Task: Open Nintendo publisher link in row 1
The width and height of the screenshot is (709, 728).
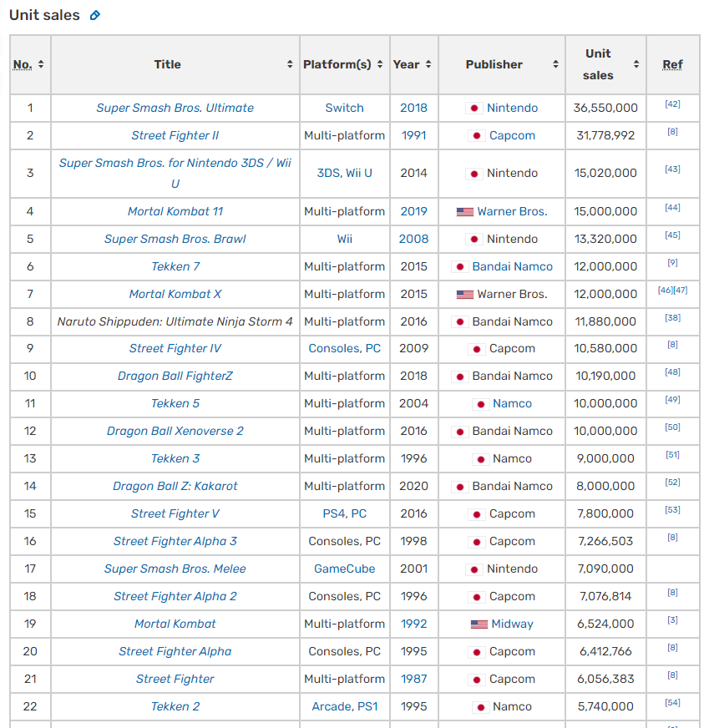Action: click(x=512, y=108)
